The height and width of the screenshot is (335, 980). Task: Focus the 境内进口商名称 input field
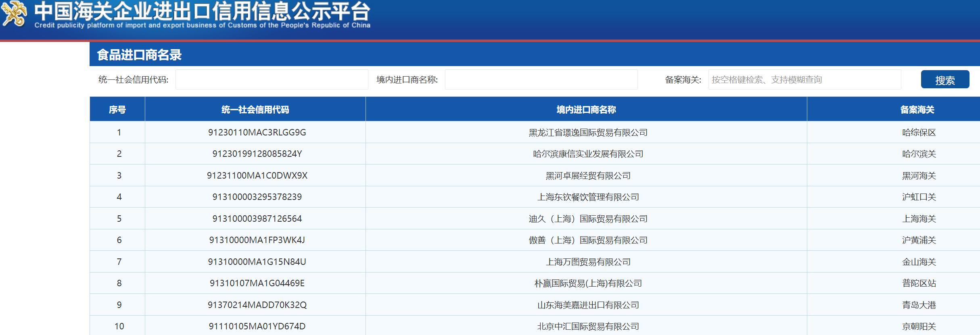coord(541,79)
